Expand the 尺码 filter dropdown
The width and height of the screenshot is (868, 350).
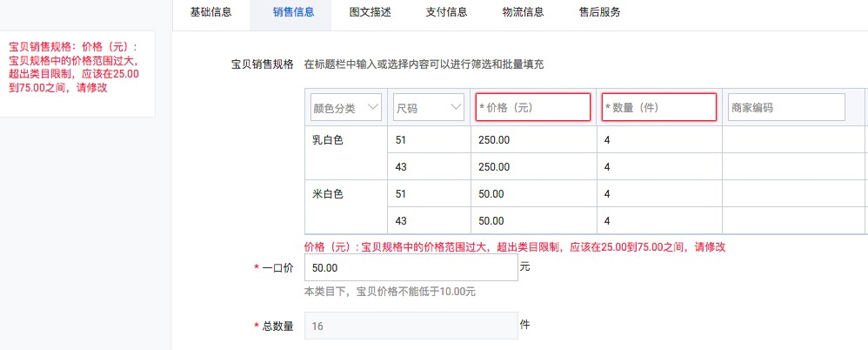pyautogui.click(x=428, y=108)
